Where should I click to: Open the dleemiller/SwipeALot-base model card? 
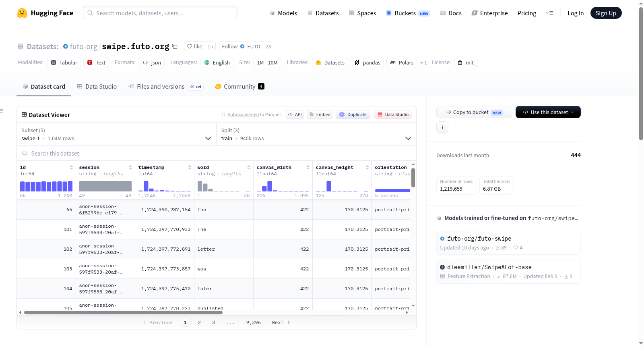[x=508, y=271]
